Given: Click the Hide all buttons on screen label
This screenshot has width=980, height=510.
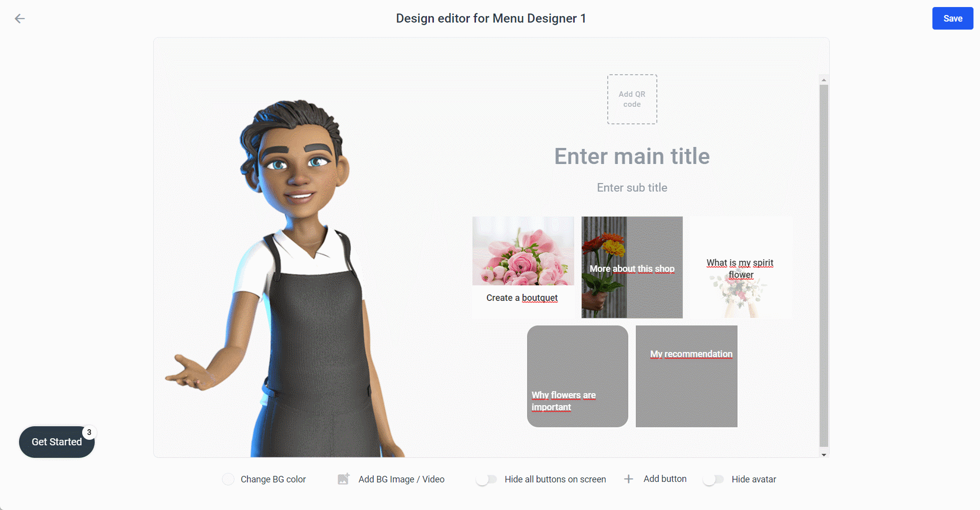Looking at the screenshot, I should 555,479.
